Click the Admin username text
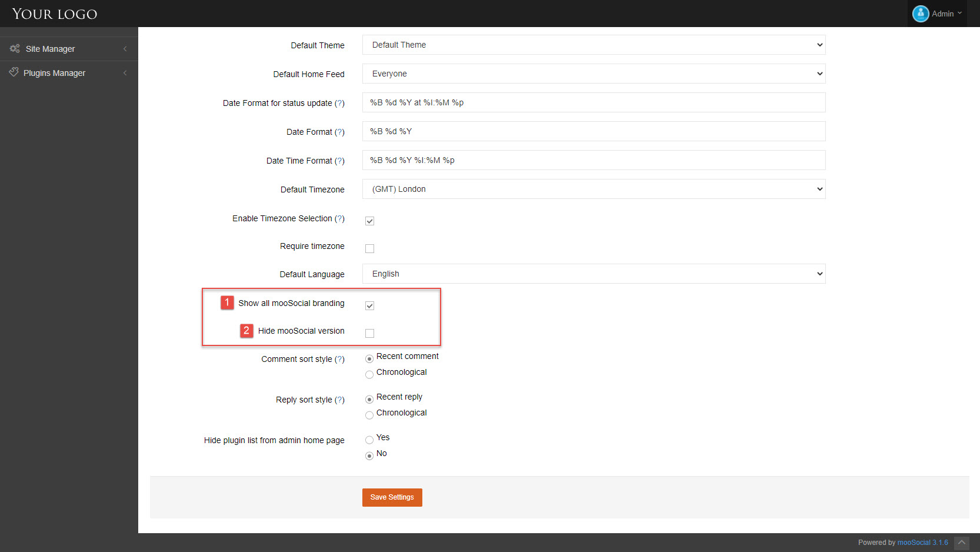Image resolution: width=980 pixels, height=552 pixels. (x=943, y=14)
